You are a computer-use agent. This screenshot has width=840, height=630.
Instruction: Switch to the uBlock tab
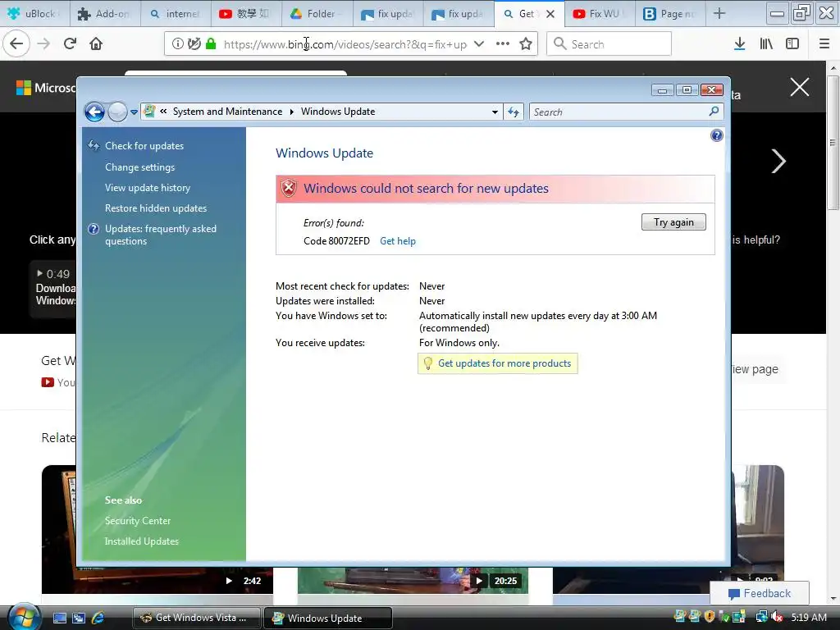pyautogui.click(x=35, y=14)
